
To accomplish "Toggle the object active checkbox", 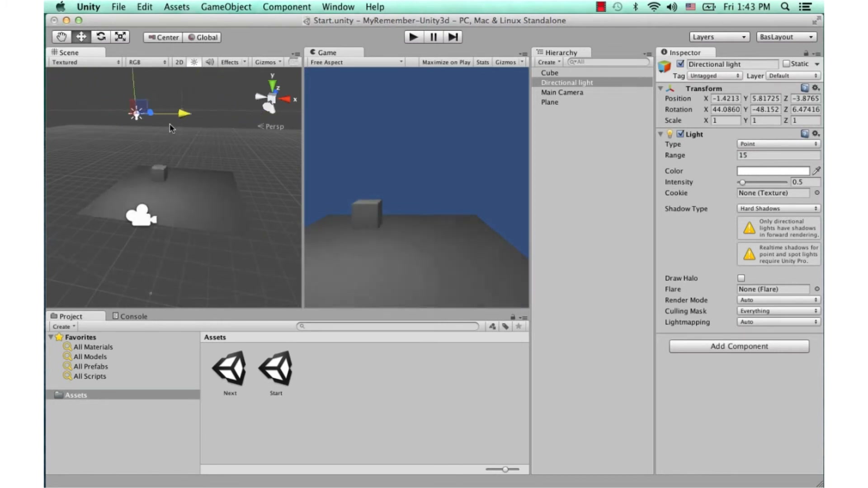I will (x=680, y=64).
